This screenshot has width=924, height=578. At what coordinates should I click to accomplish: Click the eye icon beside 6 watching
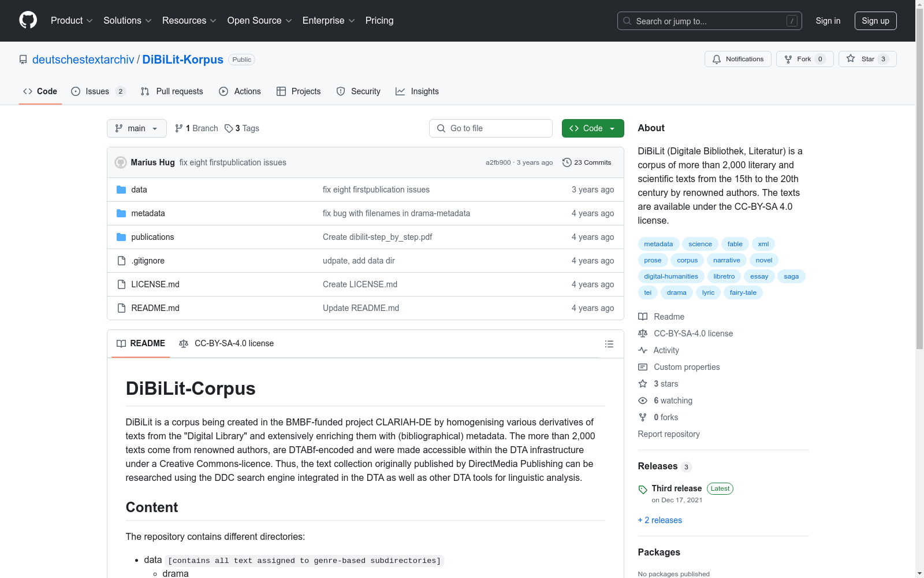point(643,401)
